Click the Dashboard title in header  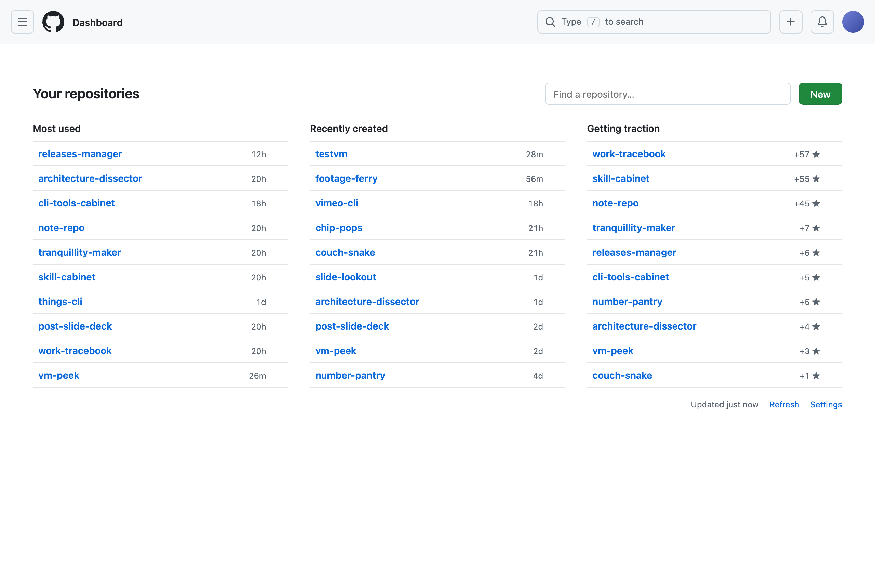pyautogui.click(x=97, y=22)
